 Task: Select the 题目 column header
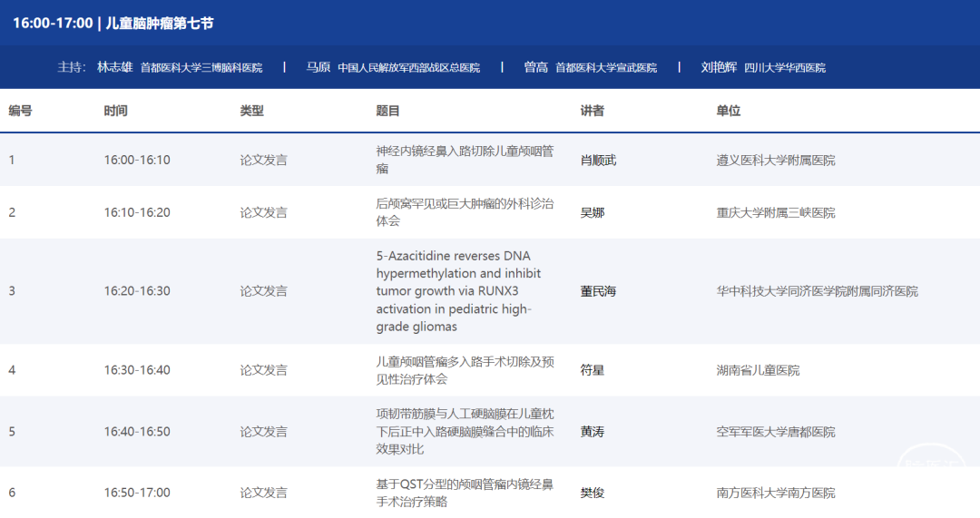tap(388, 111)
